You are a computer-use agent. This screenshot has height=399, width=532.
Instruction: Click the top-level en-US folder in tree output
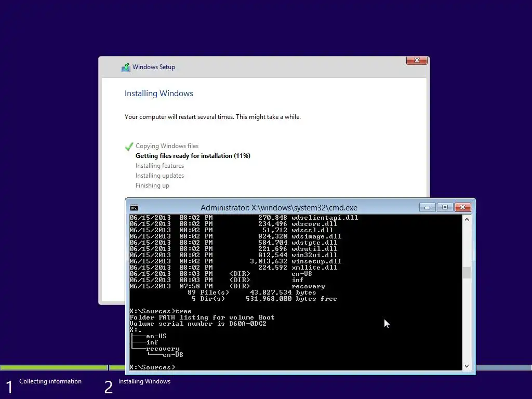[156, 336]
